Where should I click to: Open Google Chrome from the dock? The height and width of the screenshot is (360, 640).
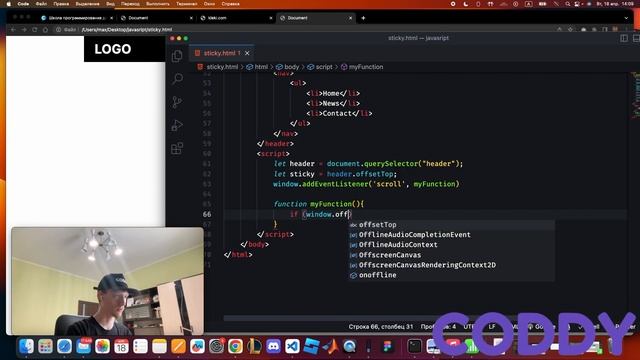coord(235,347)
